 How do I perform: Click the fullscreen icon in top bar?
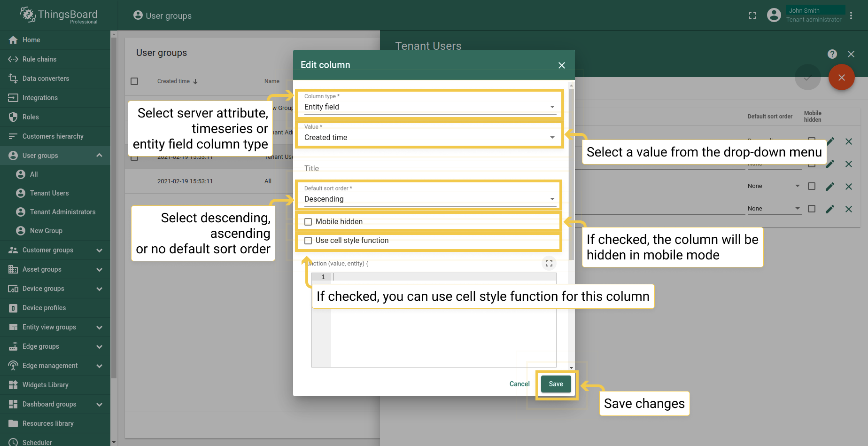tap(752, 16)
